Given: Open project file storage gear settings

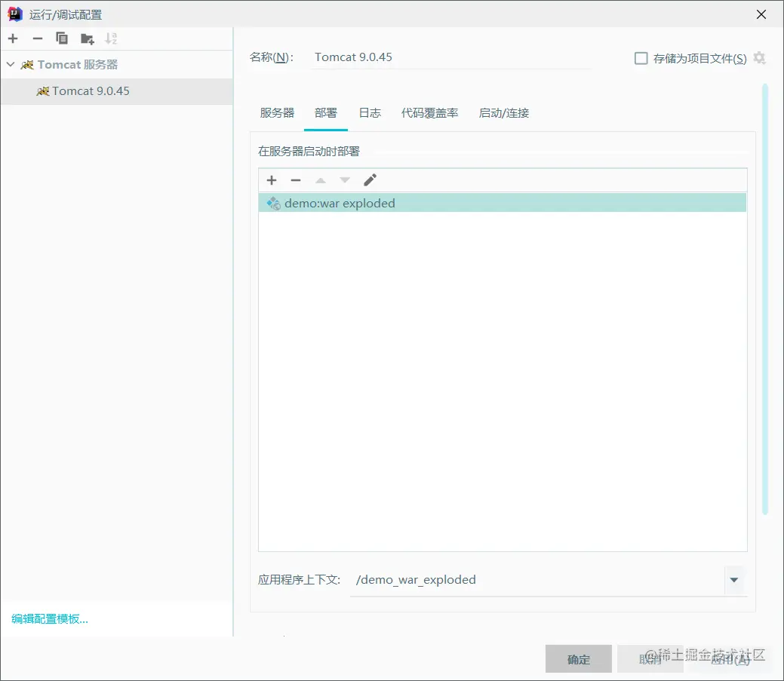Looking at the screenshot, I should pos(760,58).
